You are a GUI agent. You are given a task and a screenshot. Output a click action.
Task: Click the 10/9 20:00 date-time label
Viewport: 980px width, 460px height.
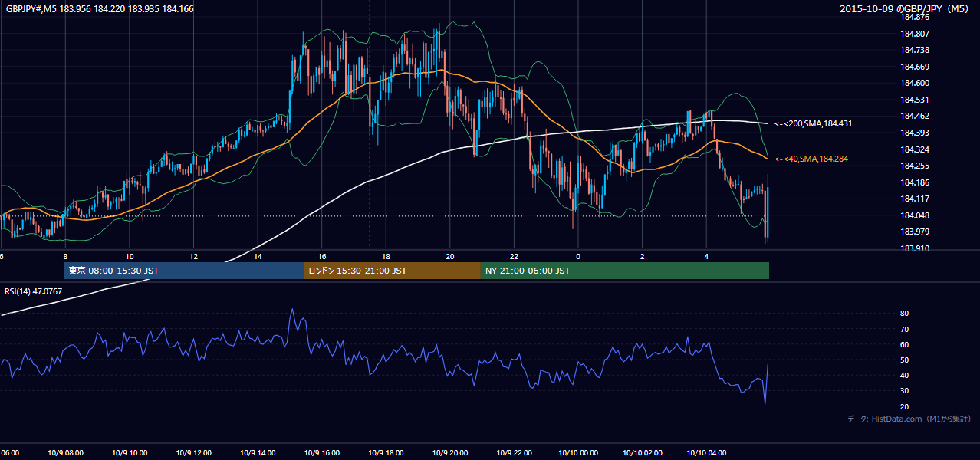tap(450, 453)
